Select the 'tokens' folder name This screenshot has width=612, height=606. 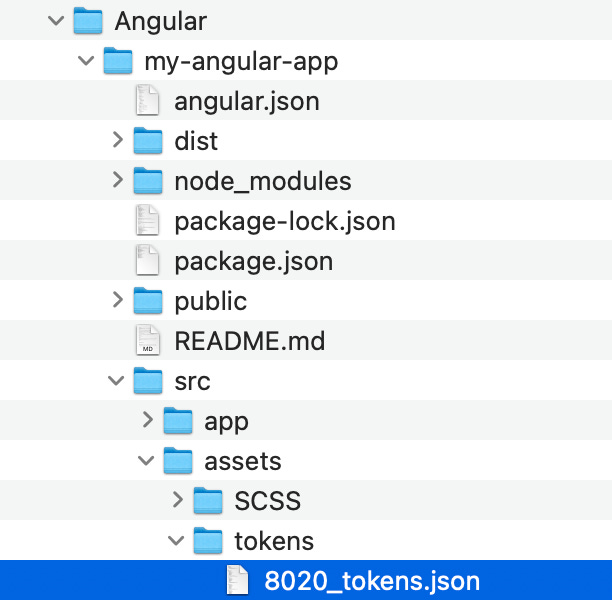point(274,541)
